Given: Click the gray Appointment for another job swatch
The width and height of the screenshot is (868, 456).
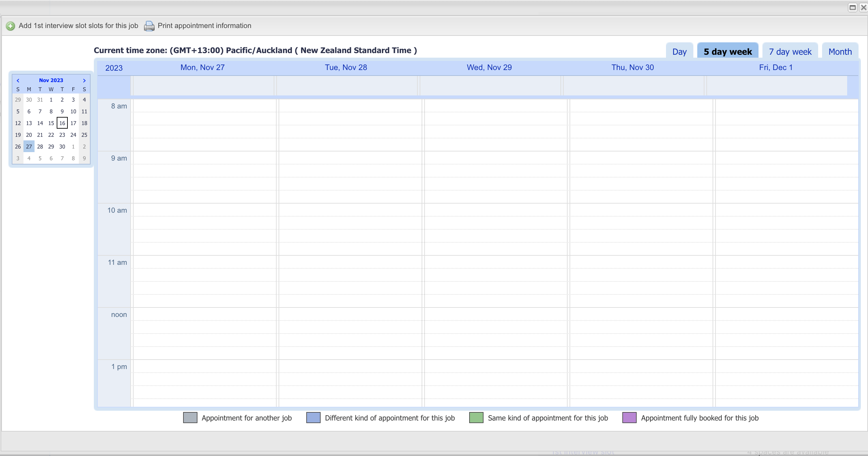Looking at the screenshot, I should click(190, 418).
